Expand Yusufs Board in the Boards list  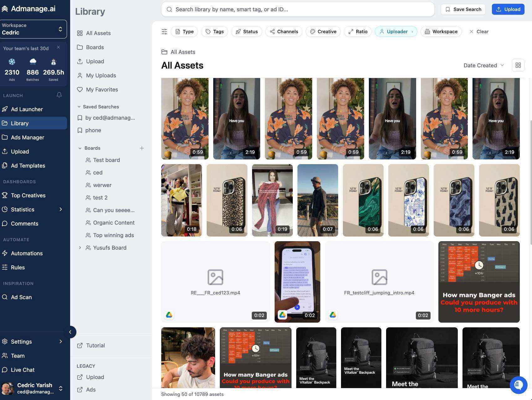(80, 247)
